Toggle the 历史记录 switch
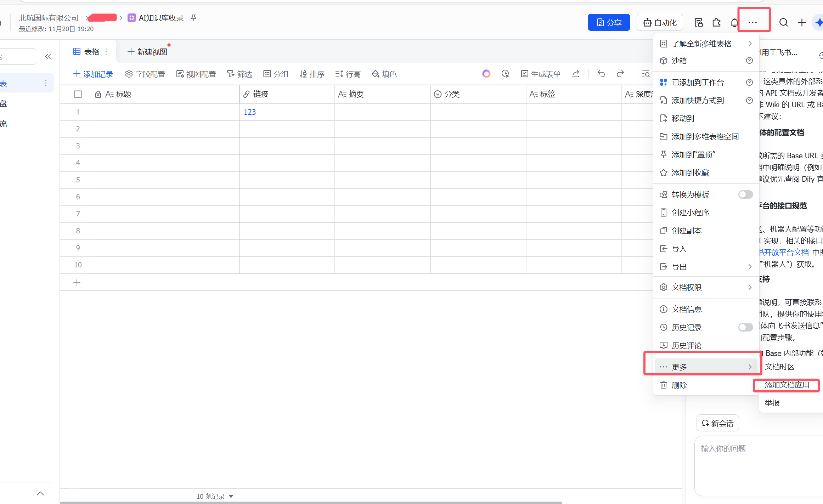This screenshot has height=504, width=823. [x=745, y=327]
